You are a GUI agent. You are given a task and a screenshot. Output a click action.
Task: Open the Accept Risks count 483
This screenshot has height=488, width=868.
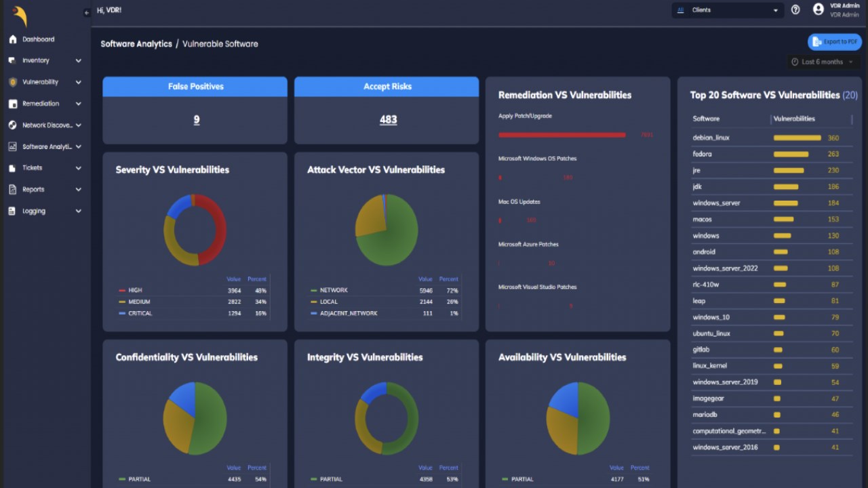coord(388,120)
